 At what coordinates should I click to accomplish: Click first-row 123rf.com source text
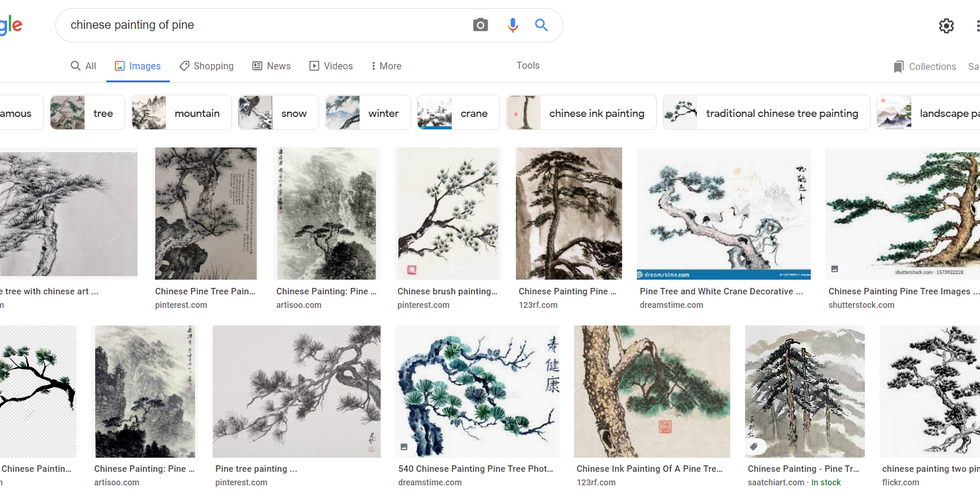539,305
